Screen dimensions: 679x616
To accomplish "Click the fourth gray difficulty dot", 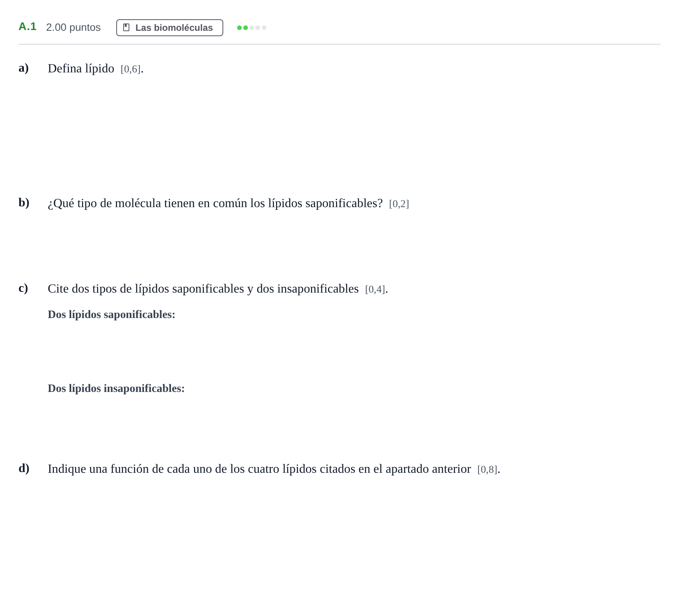I will [258, 28].
